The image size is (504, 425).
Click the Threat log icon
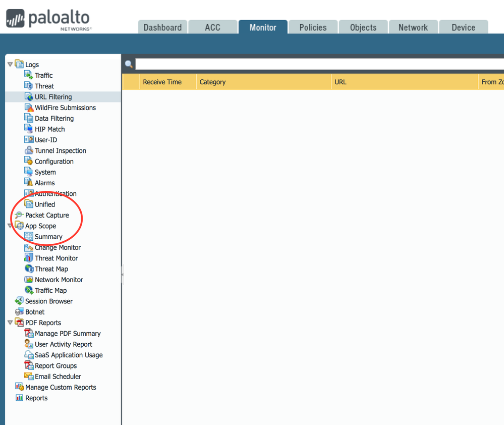[x=29, y=86]
